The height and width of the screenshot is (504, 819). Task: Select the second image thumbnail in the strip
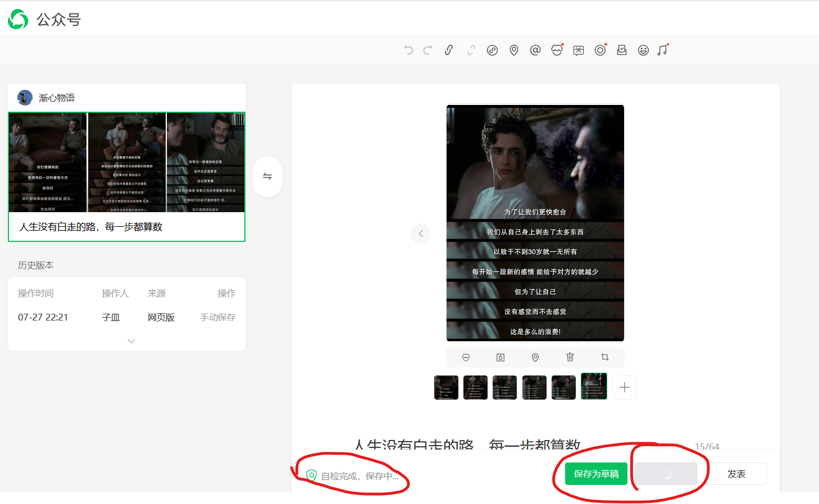coord(475,387)
